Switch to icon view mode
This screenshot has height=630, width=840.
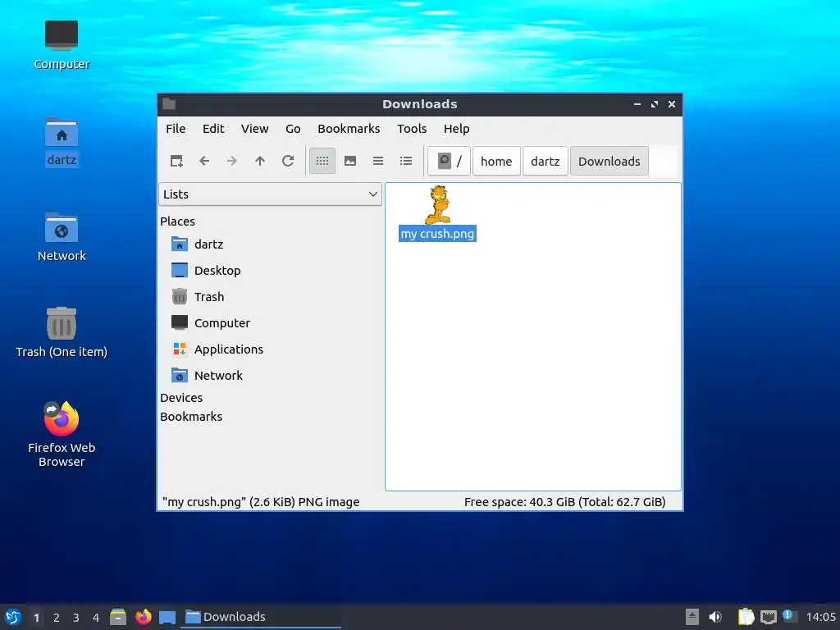click(322, 161)
